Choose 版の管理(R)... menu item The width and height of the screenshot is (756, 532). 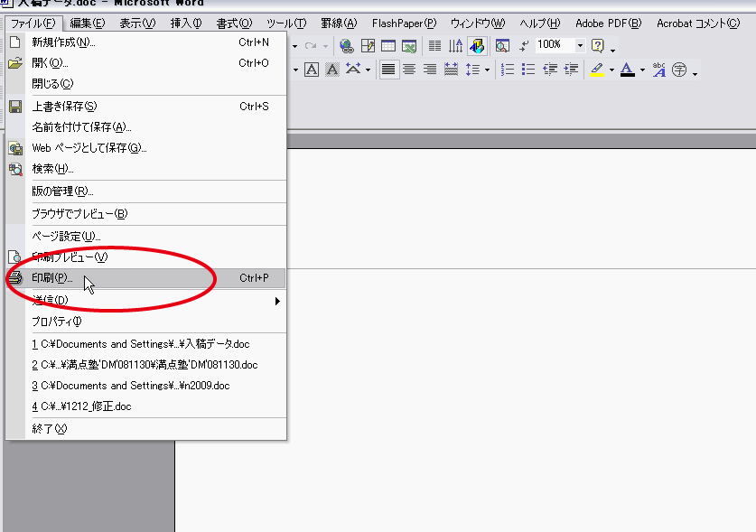pos(145,191)
